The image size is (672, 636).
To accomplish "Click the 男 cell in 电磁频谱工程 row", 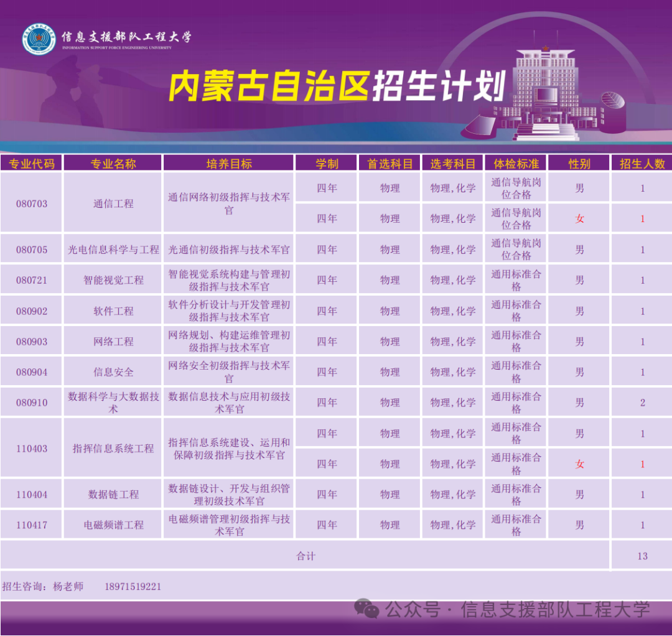I will click(x=579, y=525).
